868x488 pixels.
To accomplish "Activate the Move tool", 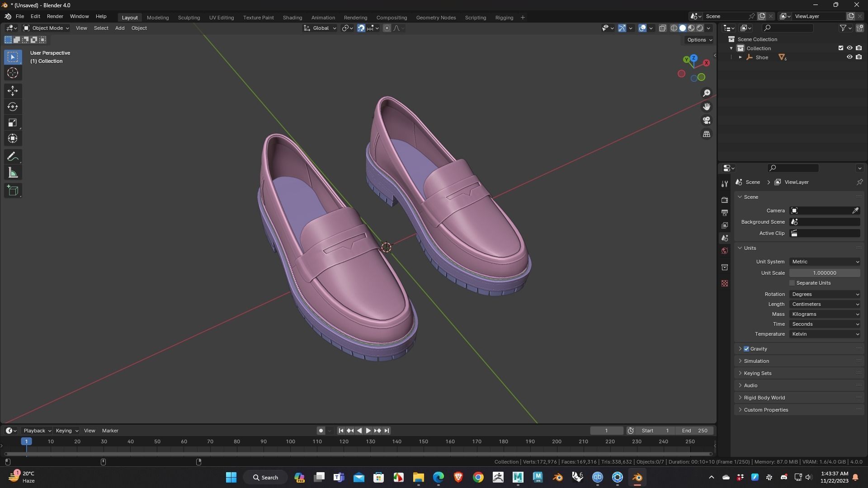I will 13,91.
